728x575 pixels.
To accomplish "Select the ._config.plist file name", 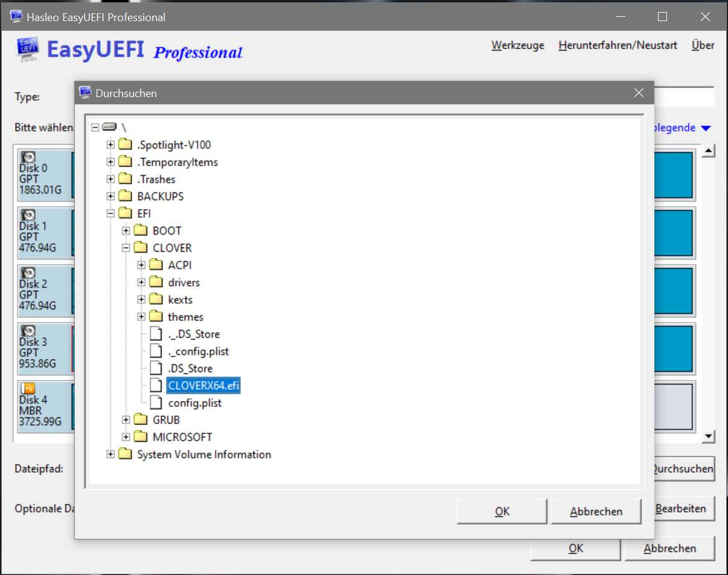I will pyautogui.click(x=199, y=351).
